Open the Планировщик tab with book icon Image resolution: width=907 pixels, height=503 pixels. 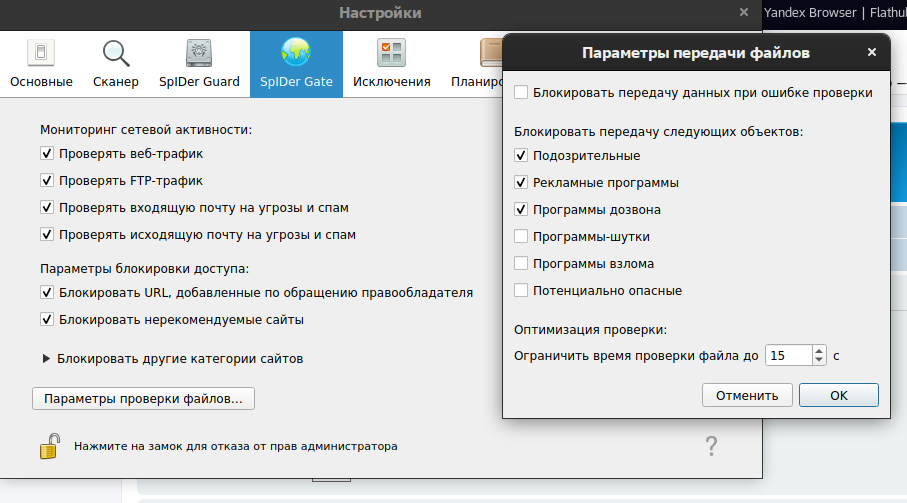477,64
